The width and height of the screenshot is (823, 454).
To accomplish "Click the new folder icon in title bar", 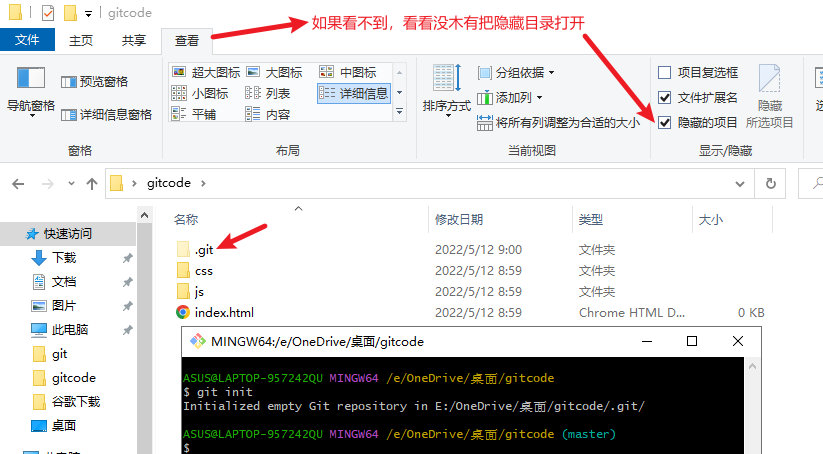I will (70, 13).
